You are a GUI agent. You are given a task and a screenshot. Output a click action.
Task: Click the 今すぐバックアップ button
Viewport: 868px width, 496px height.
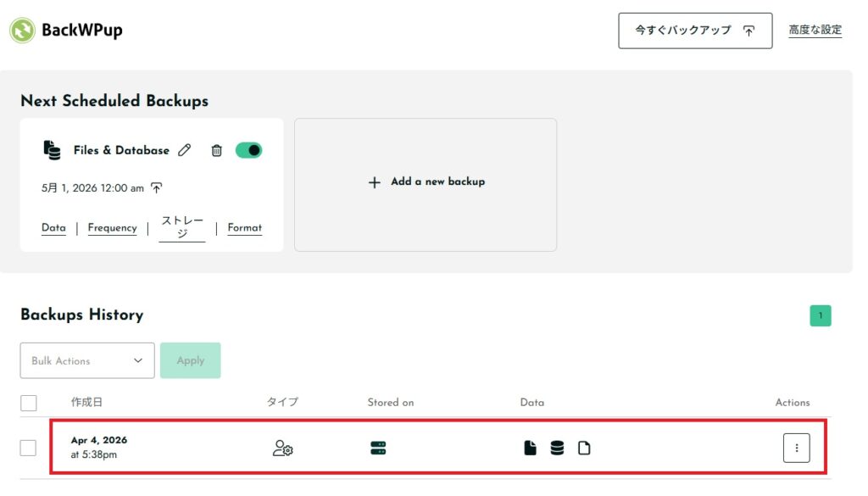click(x=695, y=31)
